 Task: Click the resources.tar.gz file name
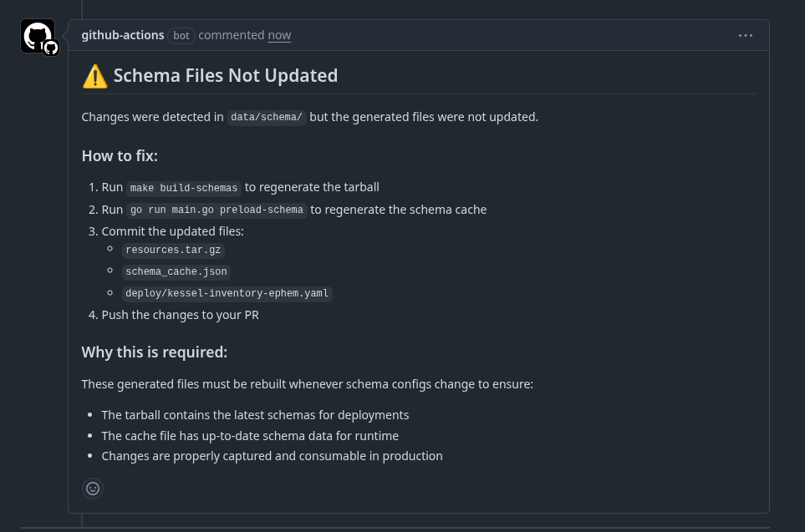174,250
